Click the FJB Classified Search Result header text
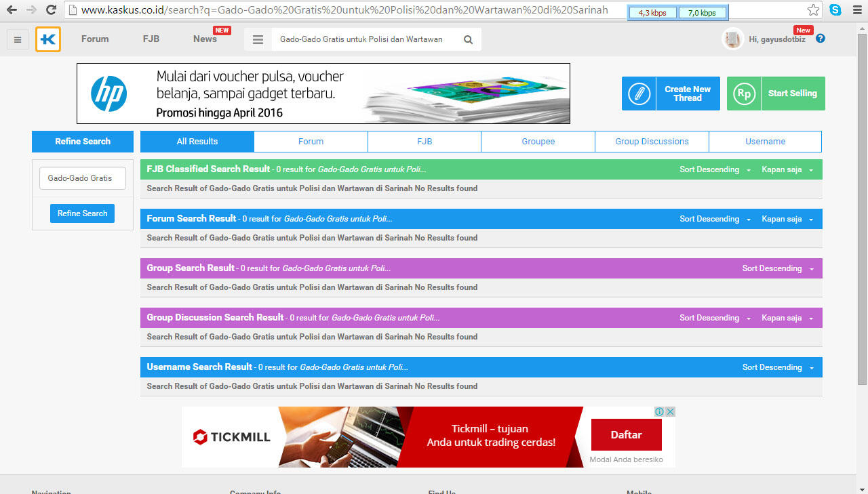The height and width of the screenshot is (494, 868). tap(208, 169)
